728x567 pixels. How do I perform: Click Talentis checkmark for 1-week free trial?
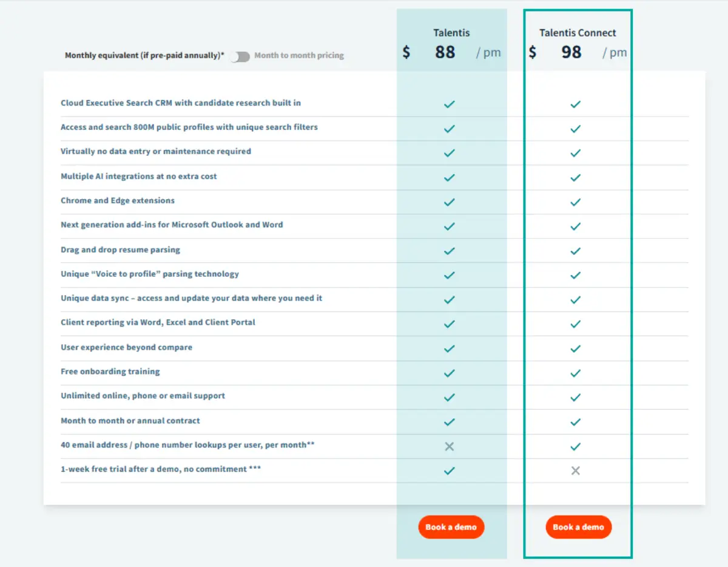pyautogui.click(x=449, y=470)
